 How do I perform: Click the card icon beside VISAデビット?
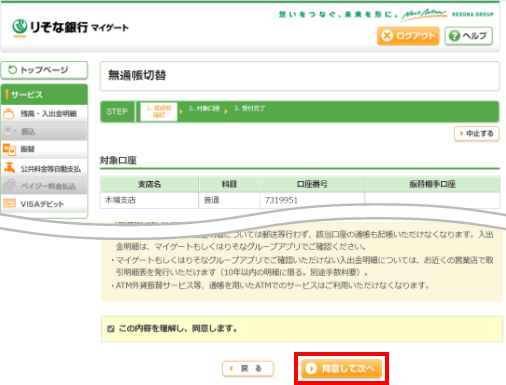click(9, 203)
